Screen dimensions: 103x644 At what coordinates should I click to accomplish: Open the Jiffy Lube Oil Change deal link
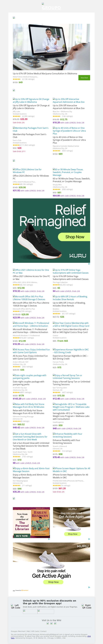[31, 101]
